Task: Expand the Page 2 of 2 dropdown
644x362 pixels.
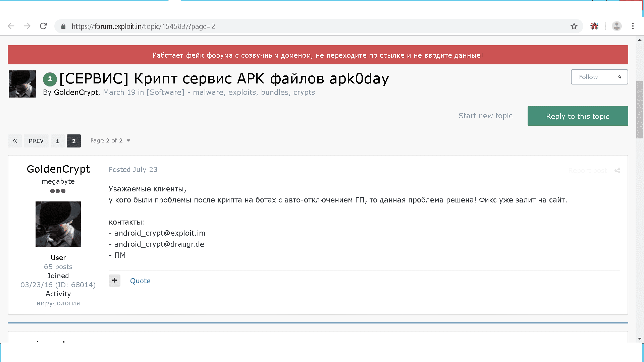Action: [110, 141]
